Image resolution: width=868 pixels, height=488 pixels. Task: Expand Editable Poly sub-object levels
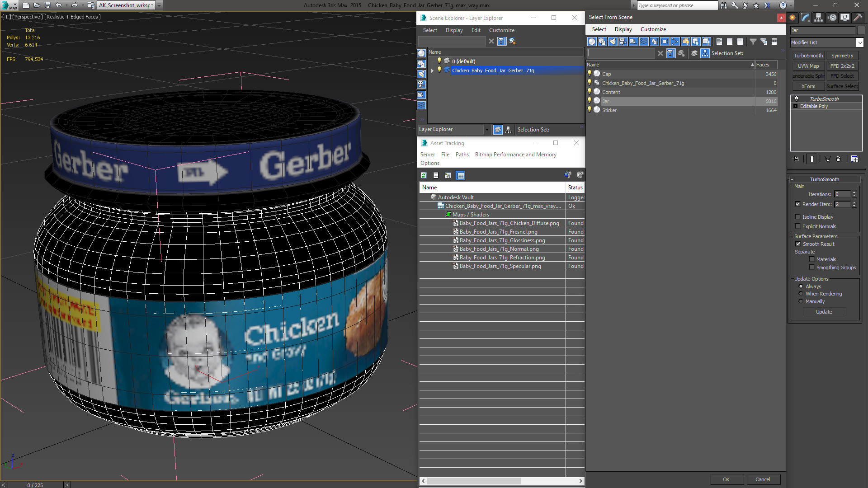click(796, 106)
